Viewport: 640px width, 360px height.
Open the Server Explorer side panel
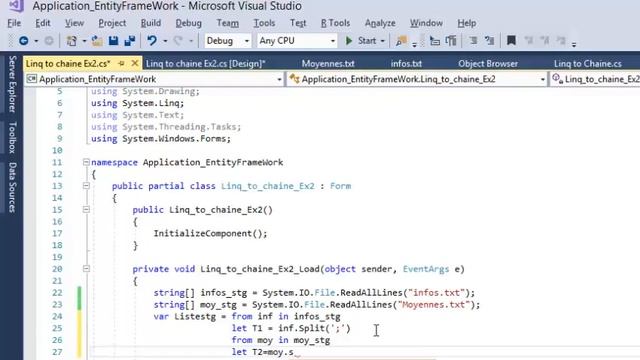[12, 84]
